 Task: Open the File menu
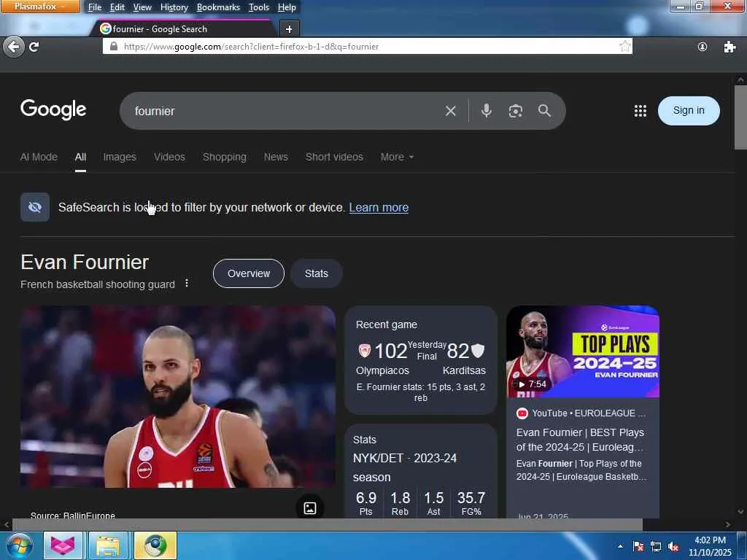pos(95,7)
